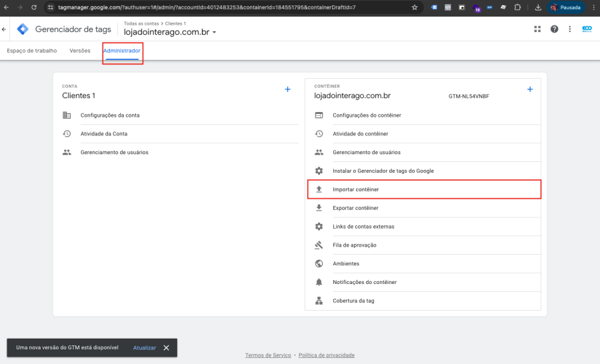Open the browser downloads icon
The height and width of the screenshot is (364, 600).
[538, 7]
